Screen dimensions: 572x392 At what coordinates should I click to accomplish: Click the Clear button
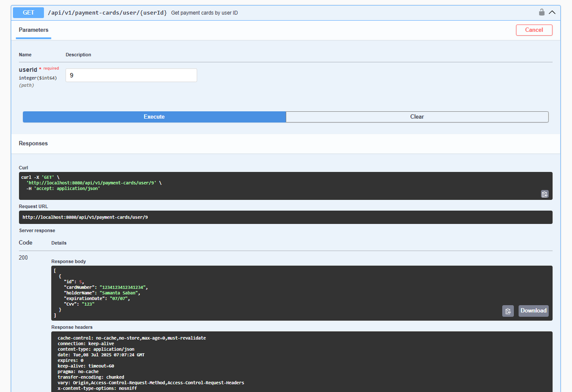pyautogui.click(x=417, y=117)
